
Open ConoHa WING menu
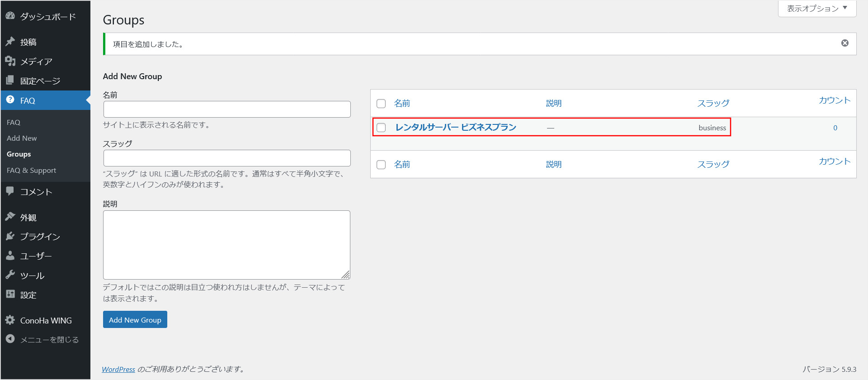pyautogui.click(x=45, y=320)
